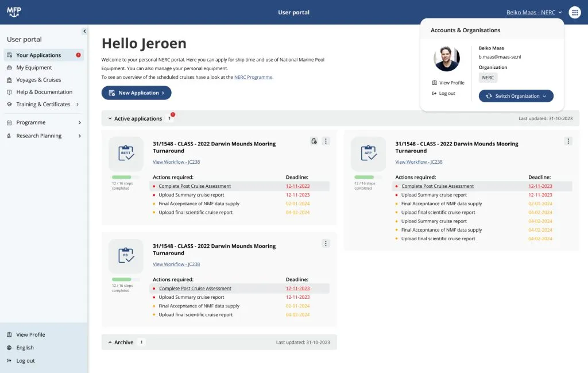
Task: Click the sidebar View Profile icon
Action: (9, 334)
